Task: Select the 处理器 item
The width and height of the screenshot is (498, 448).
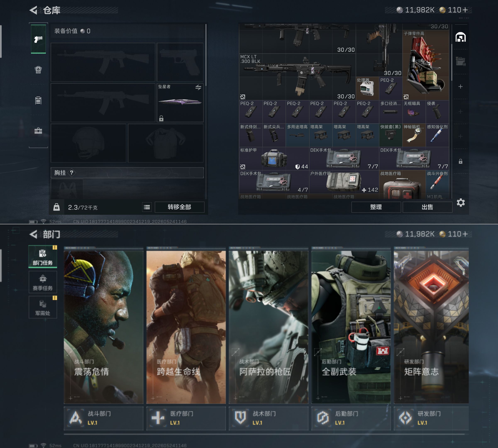Action: tap(367, 88)
